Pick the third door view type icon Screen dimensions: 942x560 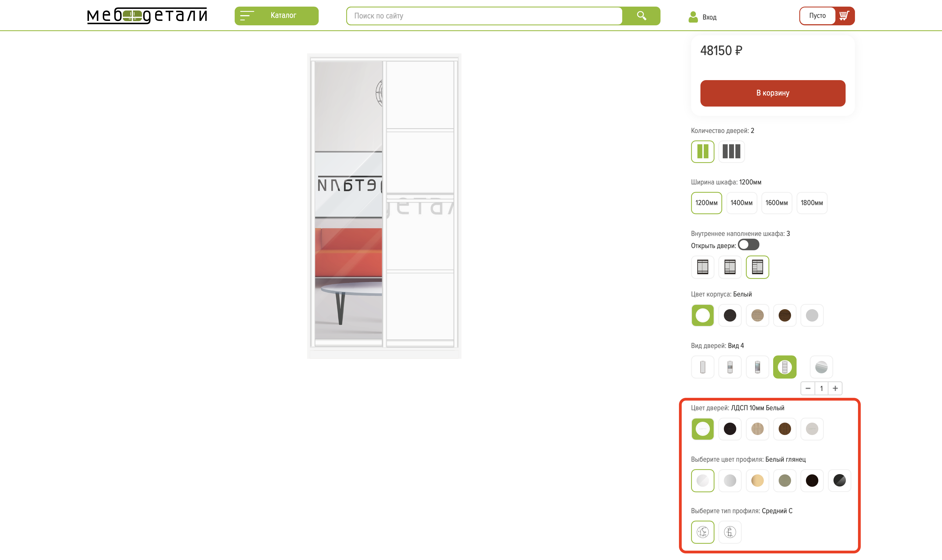(x=757, y=367)
